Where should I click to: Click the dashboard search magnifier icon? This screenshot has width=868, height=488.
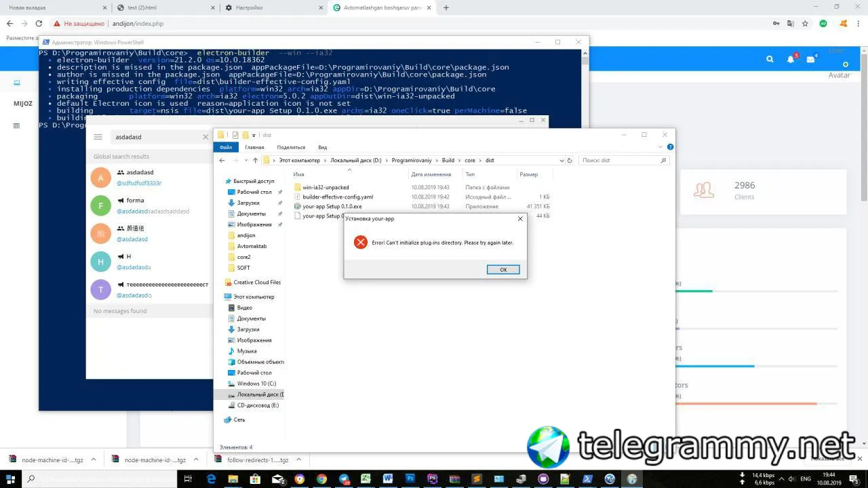point(770,59)
